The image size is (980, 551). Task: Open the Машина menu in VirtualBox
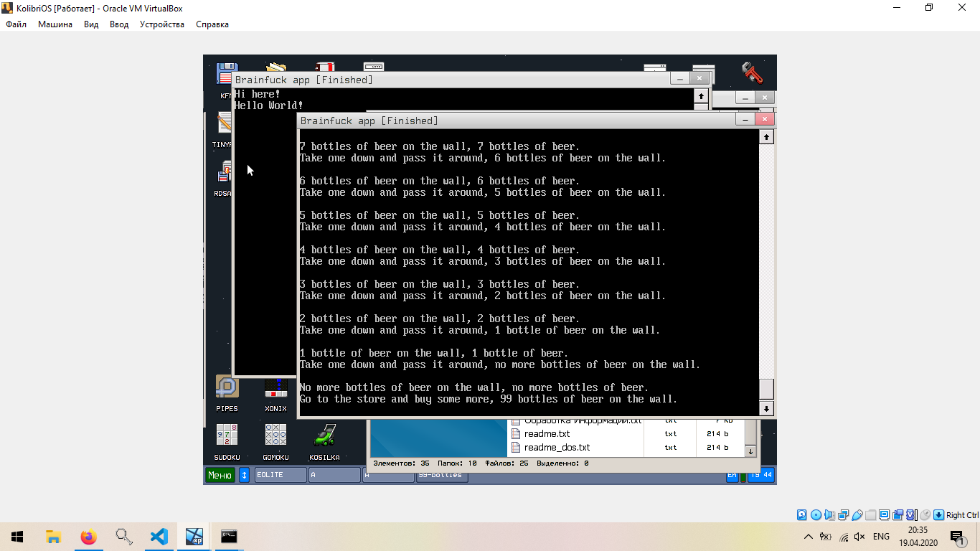click(55, 24)
